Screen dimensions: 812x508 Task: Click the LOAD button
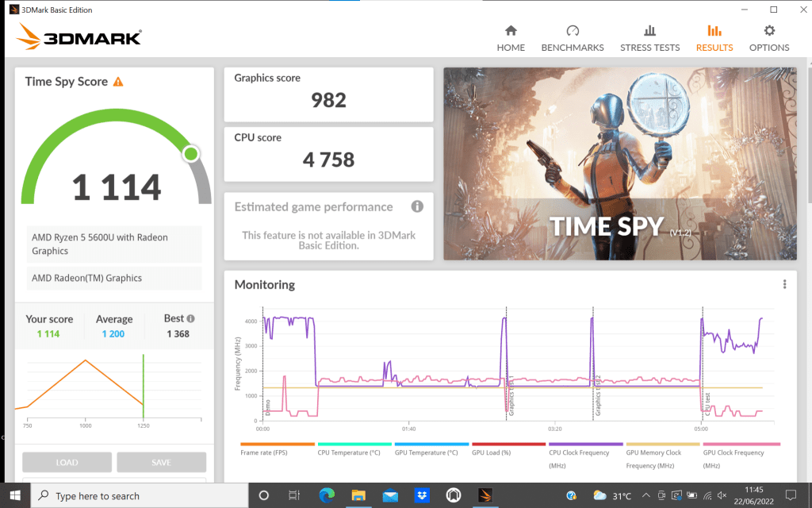(67, 462)
